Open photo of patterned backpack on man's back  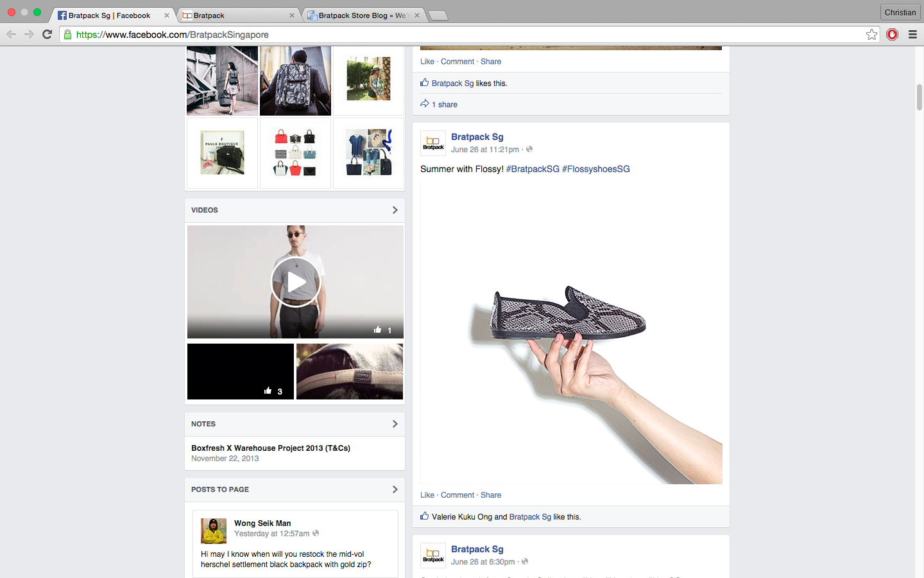coord(295,80)
